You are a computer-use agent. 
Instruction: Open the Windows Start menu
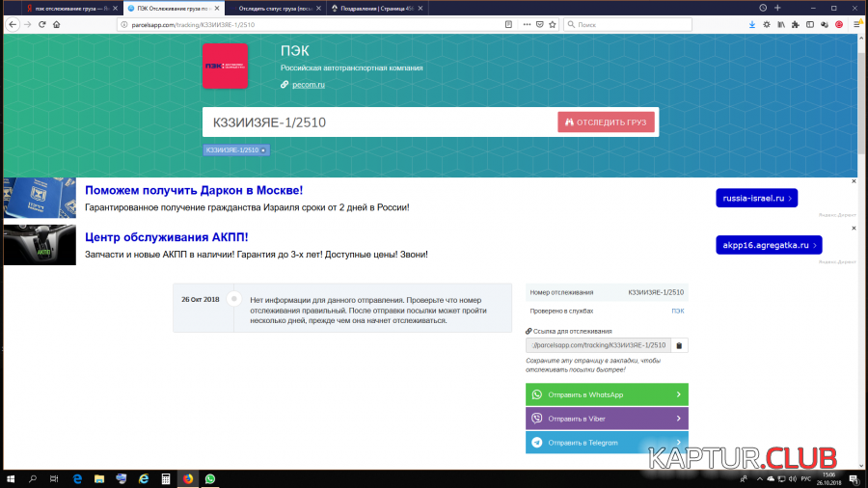[x=11, y=479]
